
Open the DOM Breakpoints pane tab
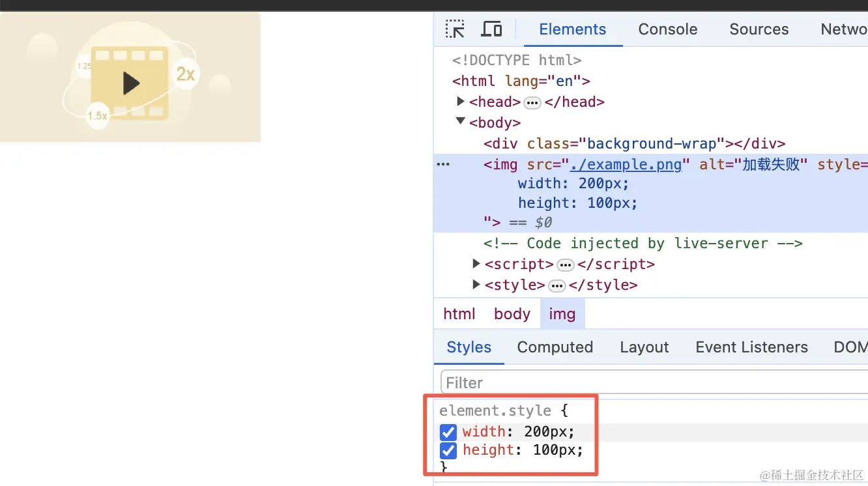pos(850,347)
